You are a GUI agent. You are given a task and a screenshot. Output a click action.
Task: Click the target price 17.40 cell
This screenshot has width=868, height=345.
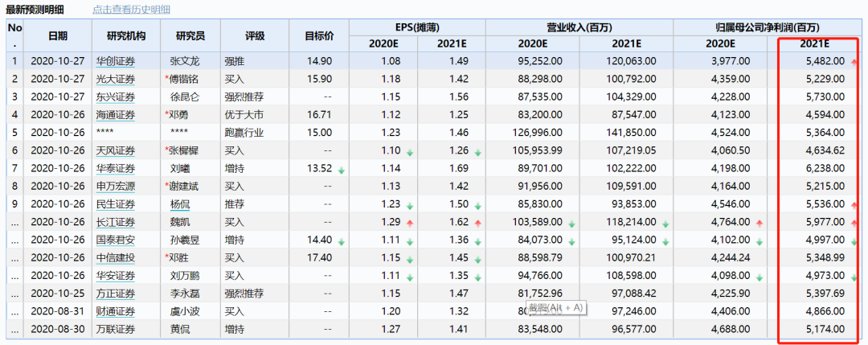321,258
